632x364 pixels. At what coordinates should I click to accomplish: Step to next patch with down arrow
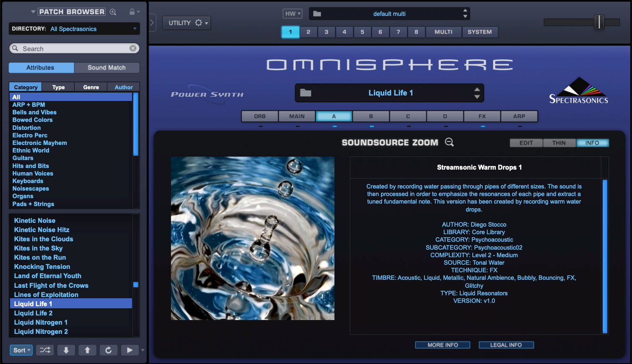pos(66,350)
